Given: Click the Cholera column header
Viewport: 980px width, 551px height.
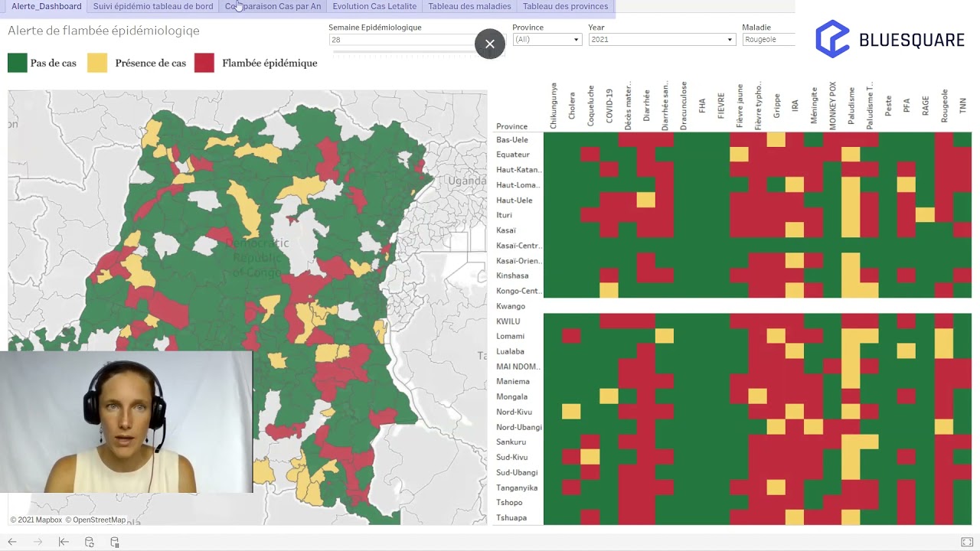Looking at the screenshot, I should (572, 106).
